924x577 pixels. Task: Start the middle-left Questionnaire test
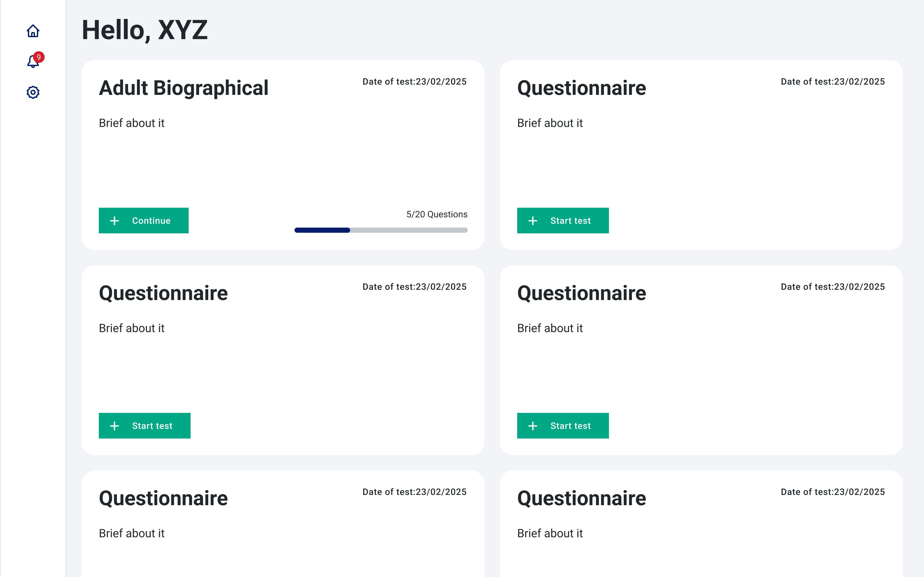pos(144,425)
